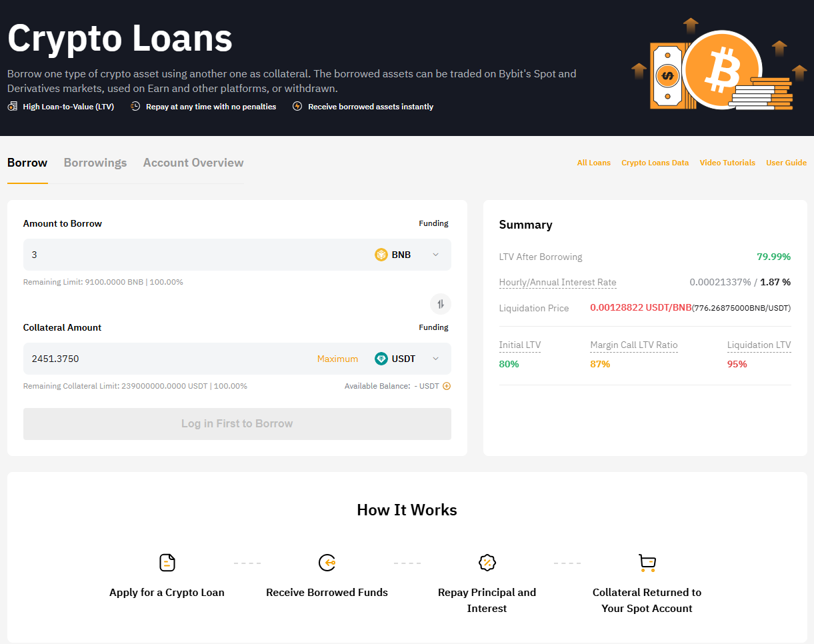Screen dimensions: 814x644
Task: Click the Summary heading
Action: pos(526,225)
